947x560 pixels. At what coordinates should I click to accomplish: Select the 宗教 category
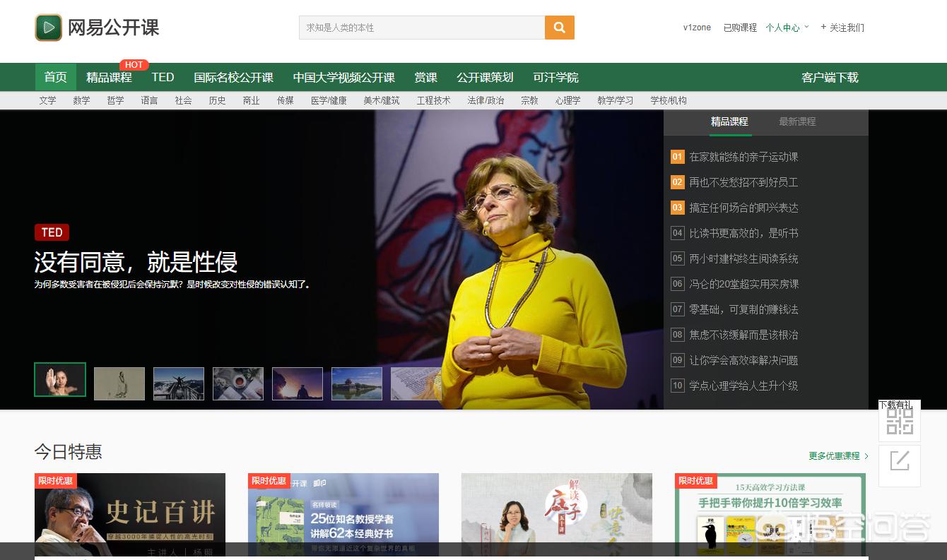click(529, 100)
